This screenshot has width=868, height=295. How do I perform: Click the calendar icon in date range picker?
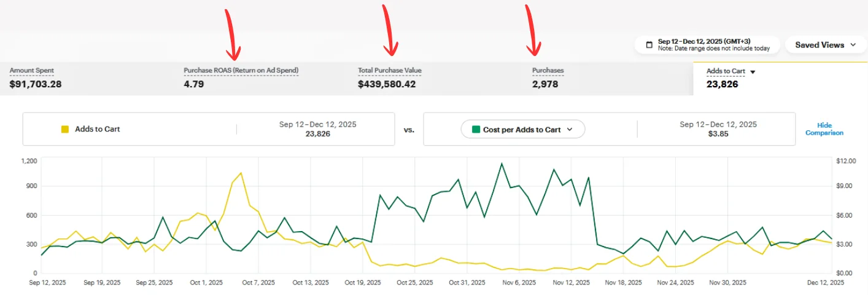click(649, 45)
